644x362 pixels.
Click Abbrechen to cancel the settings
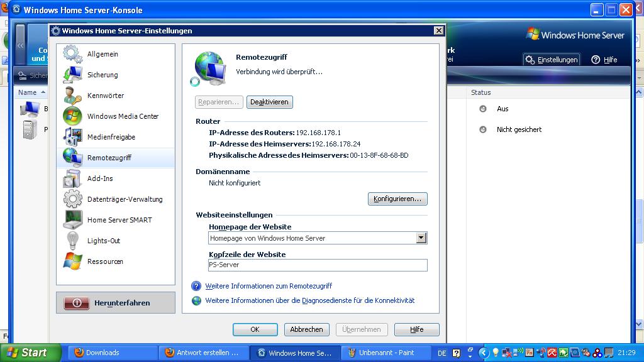[x=306, y=329]
